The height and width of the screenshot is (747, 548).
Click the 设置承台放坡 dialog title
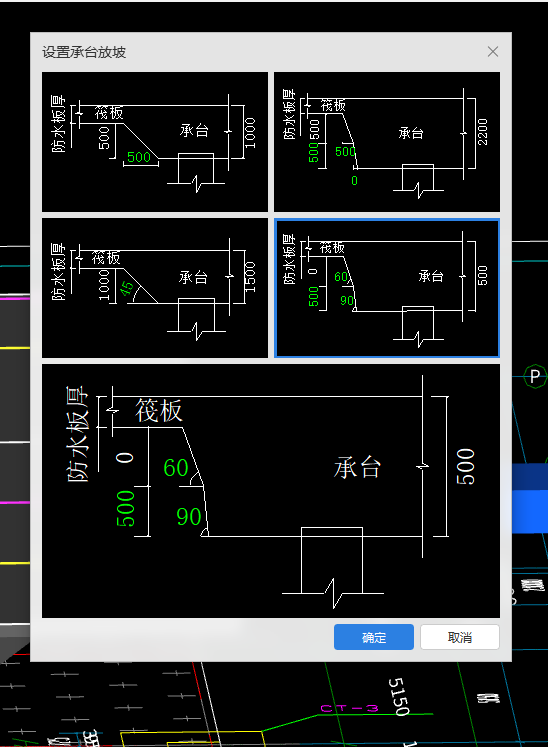click(84, 52)
